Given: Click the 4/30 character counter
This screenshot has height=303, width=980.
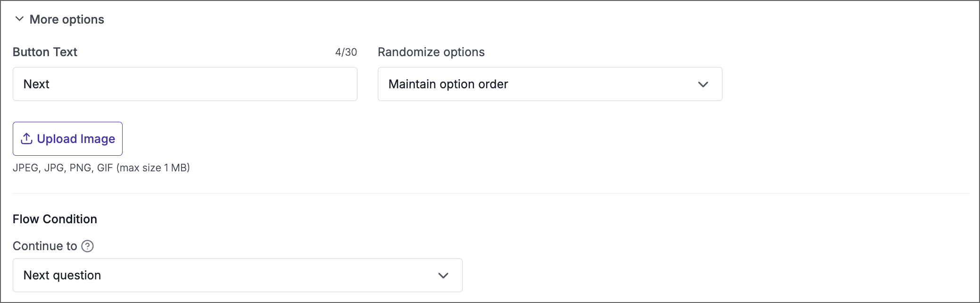Looking at the screenshot, I should pyautogui.click(x=346, y=52).
